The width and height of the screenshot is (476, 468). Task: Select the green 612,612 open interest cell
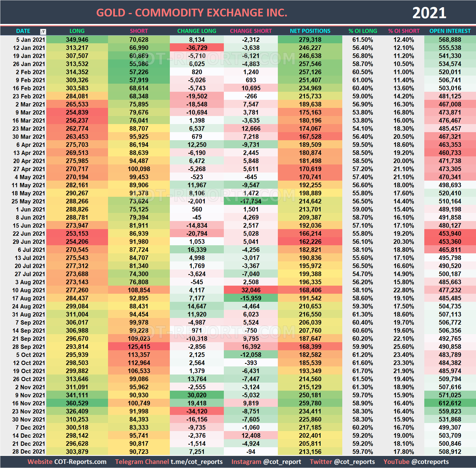(450, 403)
